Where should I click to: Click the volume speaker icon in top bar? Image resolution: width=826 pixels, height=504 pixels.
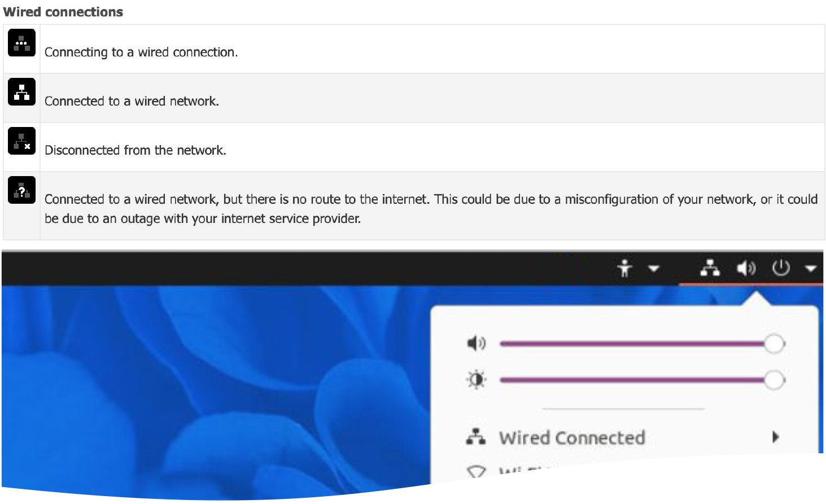coord(746,268)
